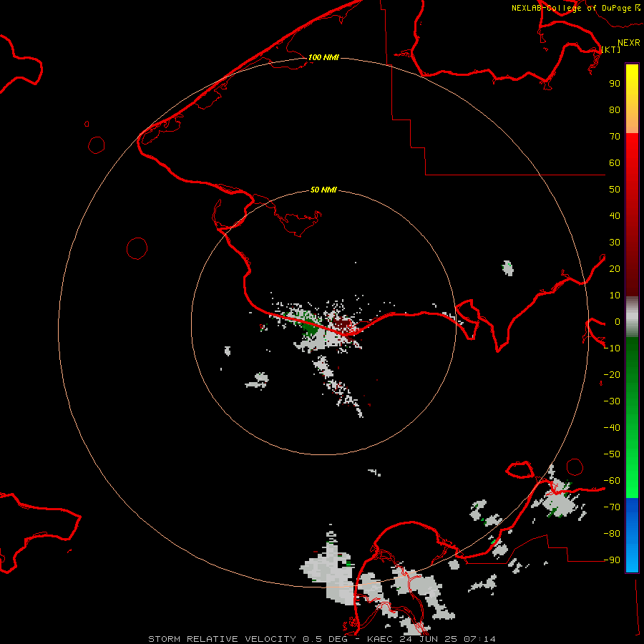Select the 80 value on velocity scale
The height and width of the screenshot is (644, 644).
(615, 110)
